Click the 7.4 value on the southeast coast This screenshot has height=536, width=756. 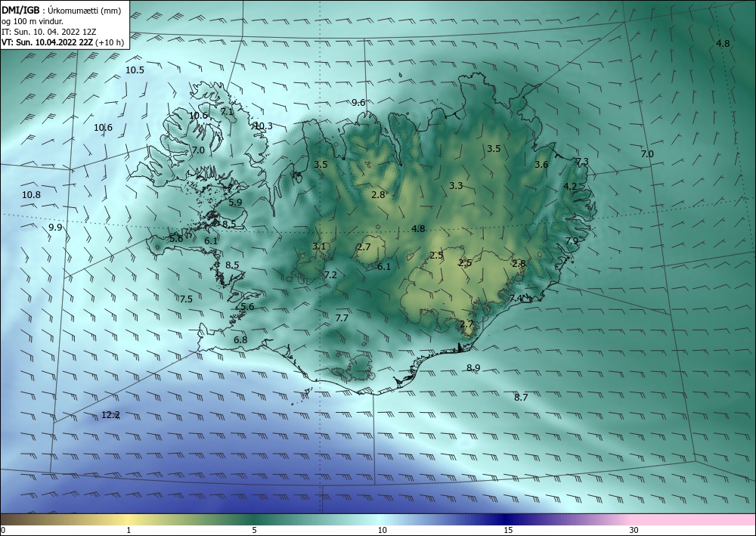coord(516,298)
